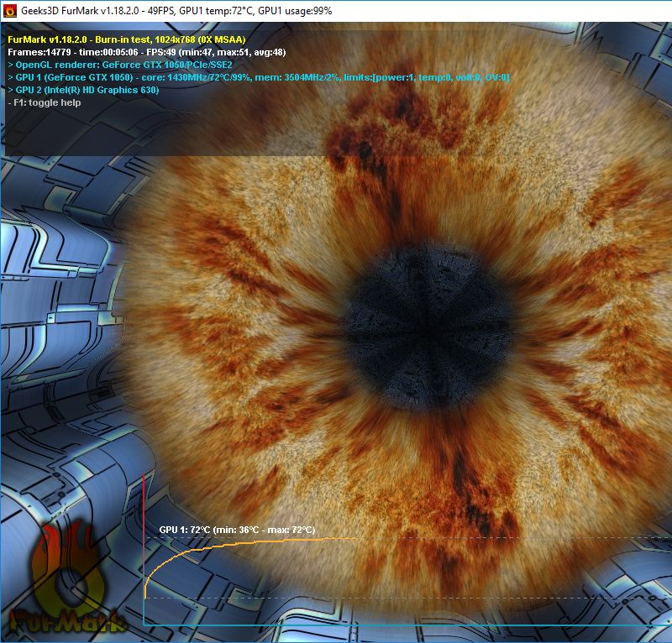Viewport: 672px width, 643px height.
Task: Click 'GPU 1: 72°C (min: 36°C - max: 72°C)' label
Action: pos(237,530)
